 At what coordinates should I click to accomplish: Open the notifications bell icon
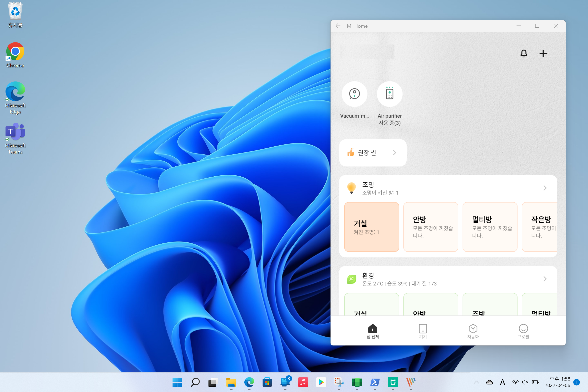tap(524, 53)
